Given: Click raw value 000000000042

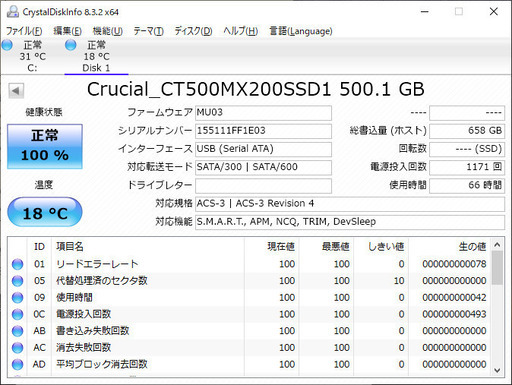Looking at the screenshot, I should tap(454, 297).
